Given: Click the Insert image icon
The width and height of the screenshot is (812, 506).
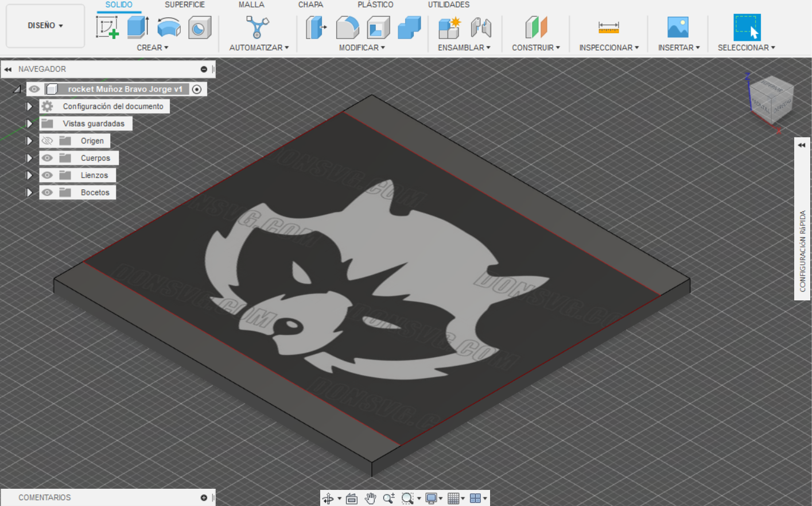Looking at the screenshot, I should [x=678, y=27].
